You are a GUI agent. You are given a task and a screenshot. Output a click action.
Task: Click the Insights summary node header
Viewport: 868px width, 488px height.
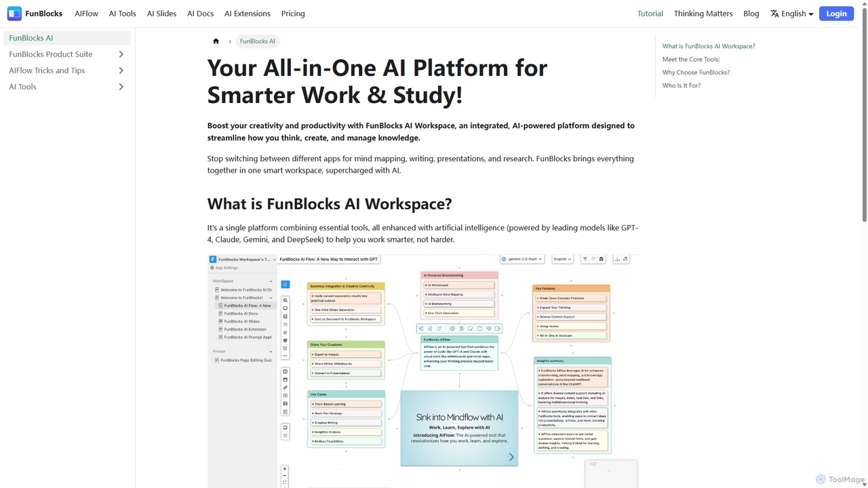click(572, 361)
